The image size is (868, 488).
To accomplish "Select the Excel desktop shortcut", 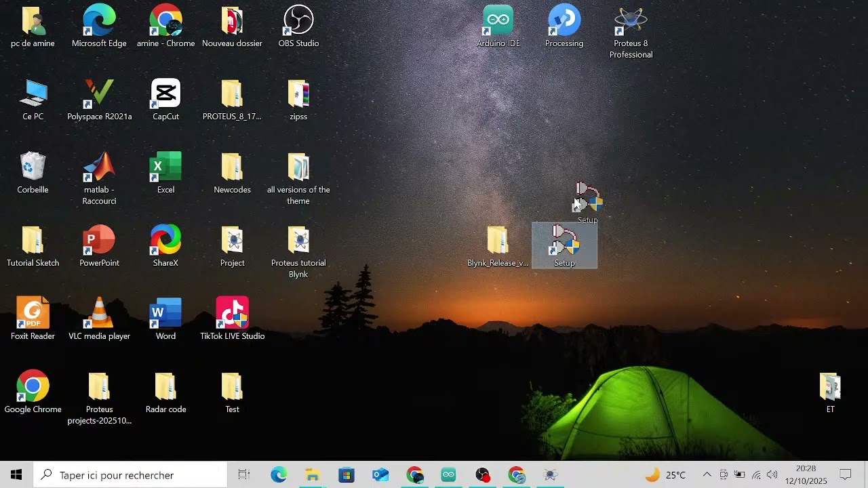I will click(165, 174).
